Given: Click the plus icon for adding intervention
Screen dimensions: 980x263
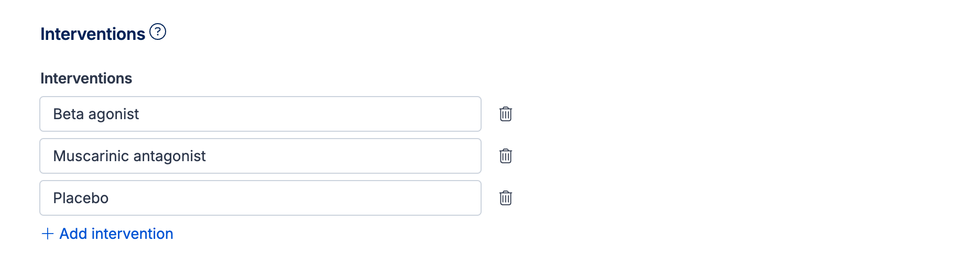Looking at the screenshot, I should click(48, 234).
